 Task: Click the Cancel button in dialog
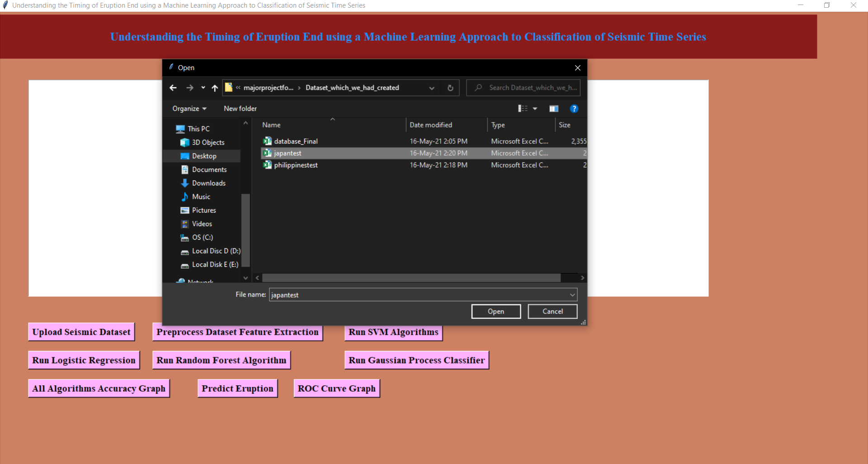552,312
